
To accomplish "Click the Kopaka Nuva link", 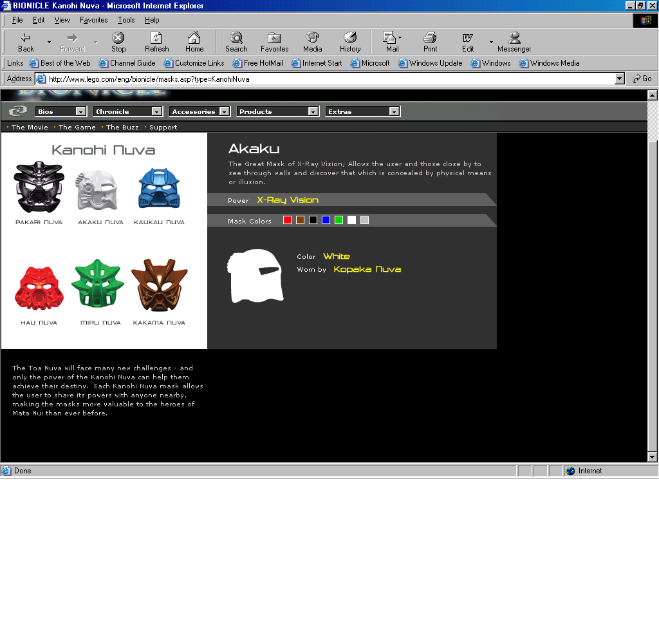I will tap(367, 269).
